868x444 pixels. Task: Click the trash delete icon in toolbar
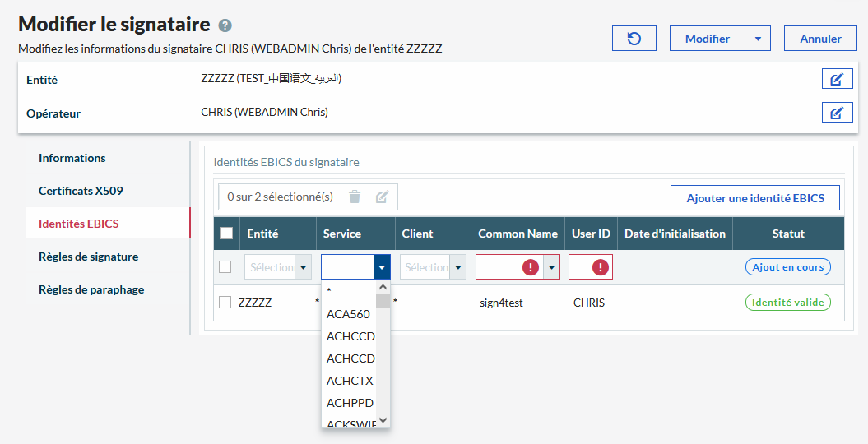tap(355, 197)
